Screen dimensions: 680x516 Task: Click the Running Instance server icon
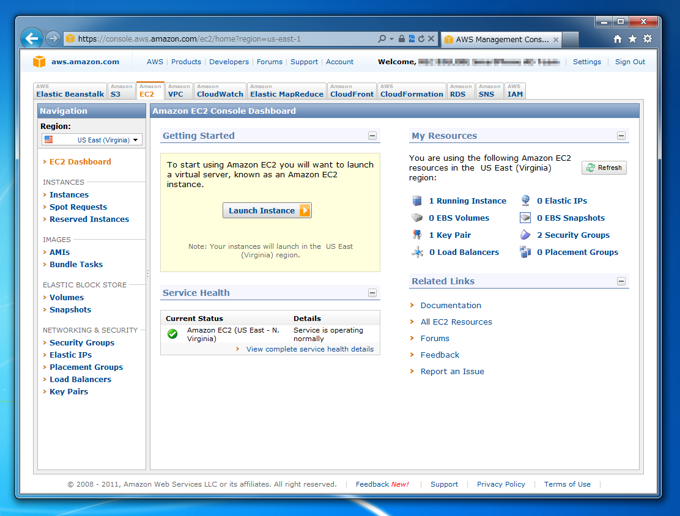tap(417, 200)
